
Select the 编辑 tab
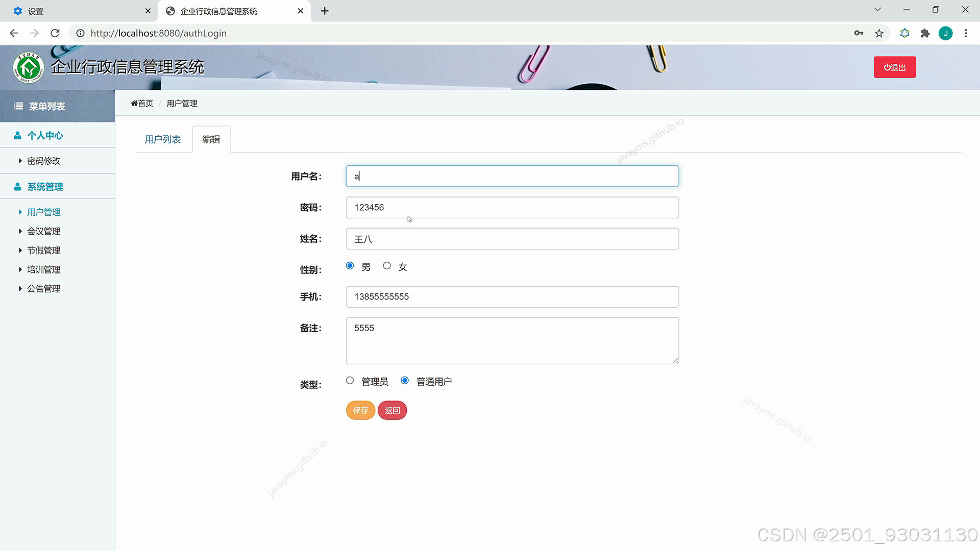pos(211,139)
